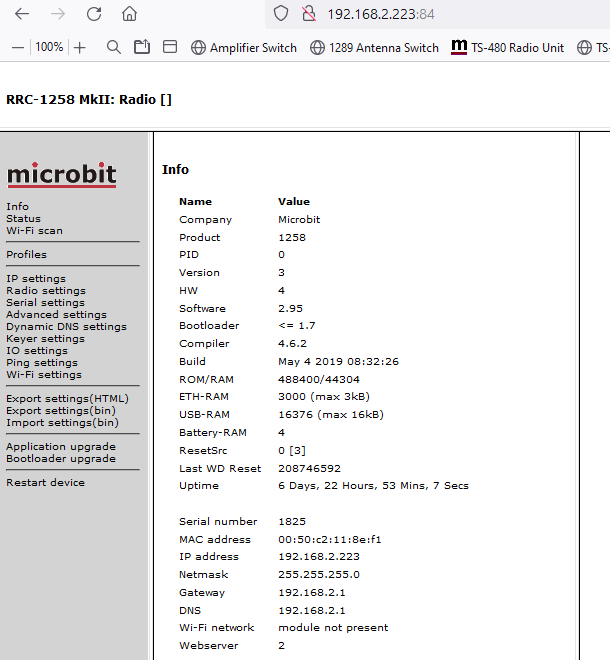Click the browser forward arrow

[x=58, y=14]
